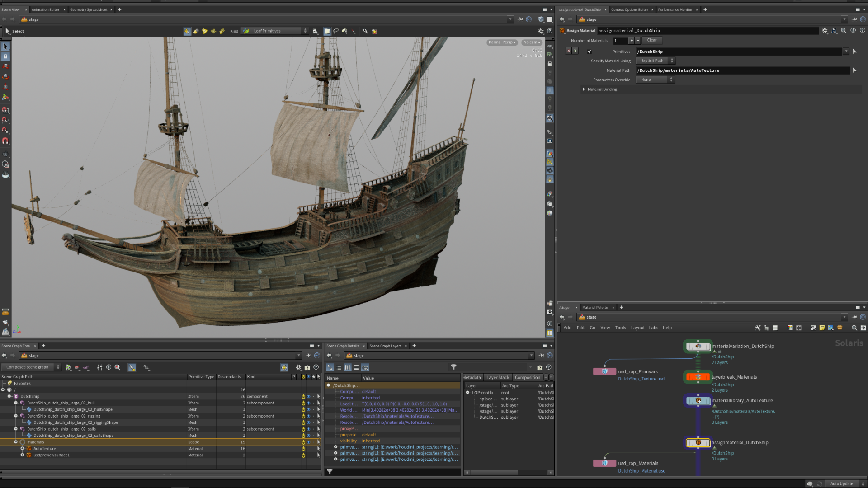This screenshot has width=868, height=488.
Task: Click the box selection mode icon
Action: coord(327,31)
